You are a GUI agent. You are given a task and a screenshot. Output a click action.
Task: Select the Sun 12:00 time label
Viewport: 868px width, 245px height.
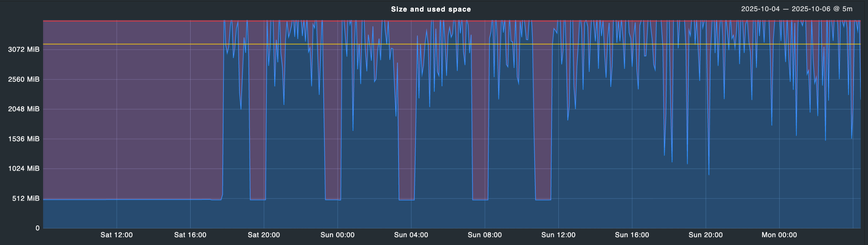[x=558, y=235]
